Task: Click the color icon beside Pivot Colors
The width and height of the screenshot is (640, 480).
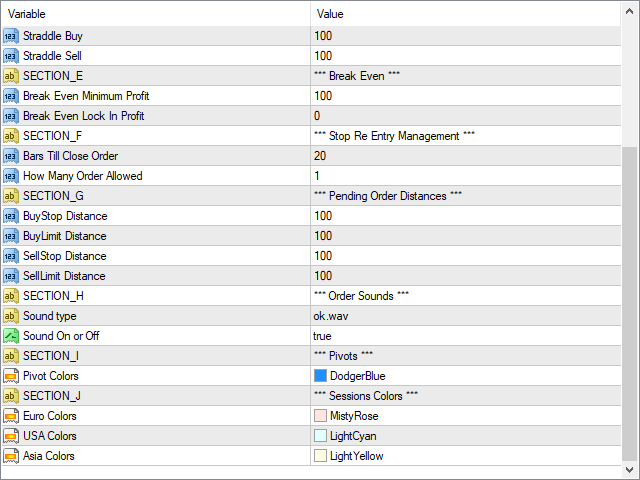Action: tap(11, 376)
